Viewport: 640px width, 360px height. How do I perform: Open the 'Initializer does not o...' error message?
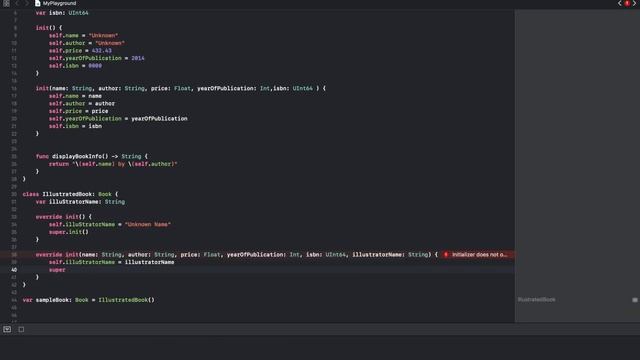coord(479,255)
